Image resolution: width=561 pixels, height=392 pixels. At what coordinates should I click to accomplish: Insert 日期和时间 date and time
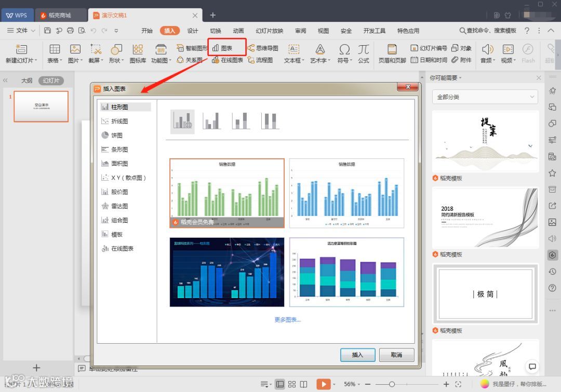[429, 60]
